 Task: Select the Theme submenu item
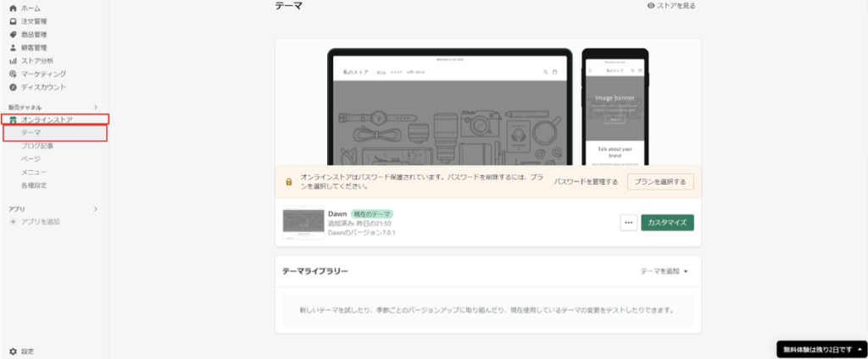[31, 133]
